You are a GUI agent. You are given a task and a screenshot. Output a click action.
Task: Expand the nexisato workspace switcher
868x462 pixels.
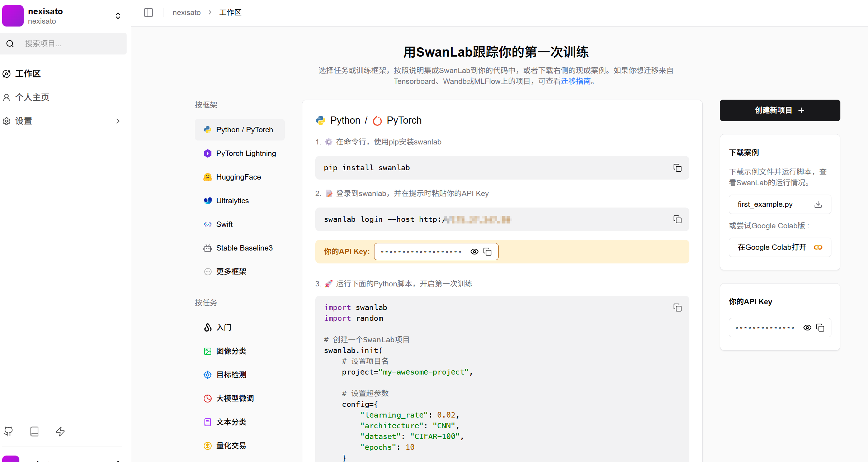click(x=118, y=16)
